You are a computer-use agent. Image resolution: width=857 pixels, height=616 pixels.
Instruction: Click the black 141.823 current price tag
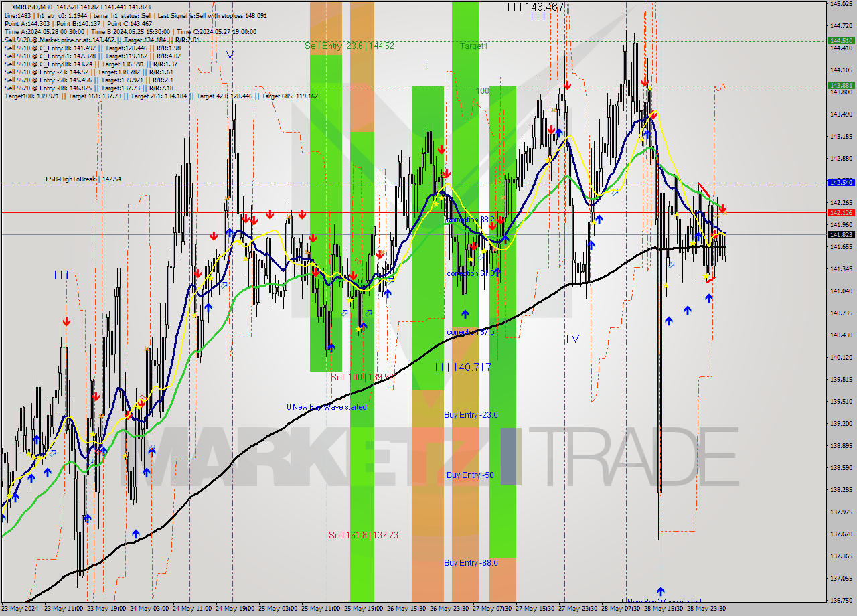(x=841, y=234)
